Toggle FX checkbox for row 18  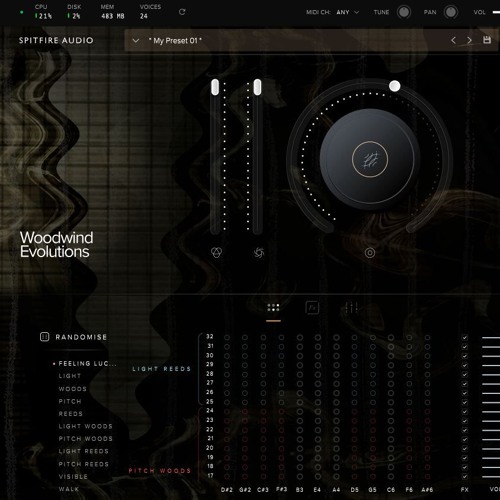[464, 467]
